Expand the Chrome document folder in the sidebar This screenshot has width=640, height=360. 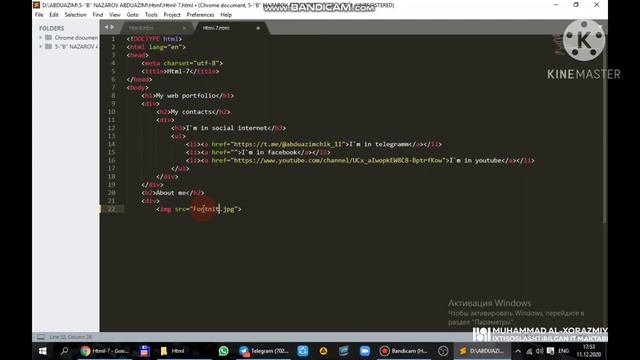[x=41, y=38]
